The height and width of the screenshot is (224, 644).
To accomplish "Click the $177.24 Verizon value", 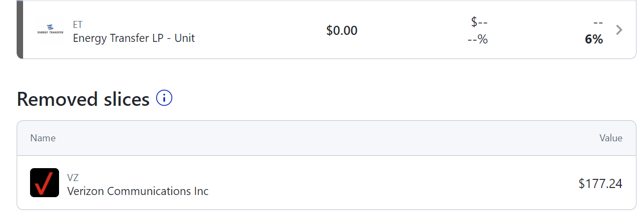I will (x=601, y=184).
